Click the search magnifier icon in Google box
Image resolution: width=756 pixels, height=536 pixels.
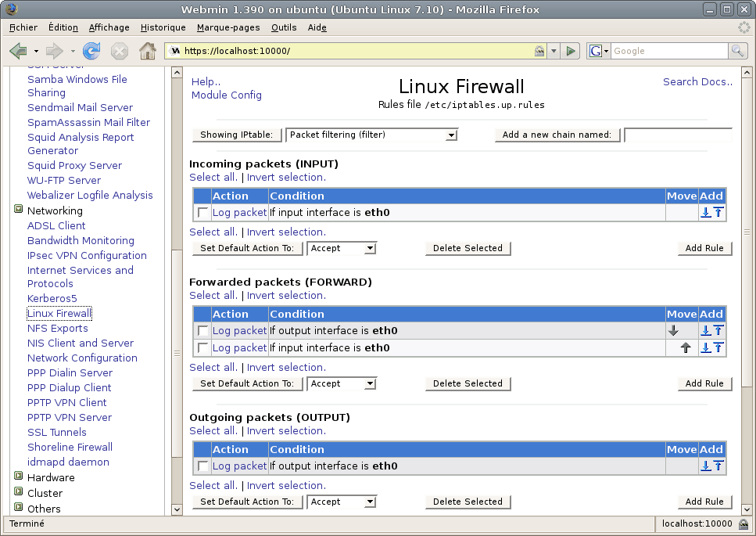pyautogui.click(x=737, y=51)
